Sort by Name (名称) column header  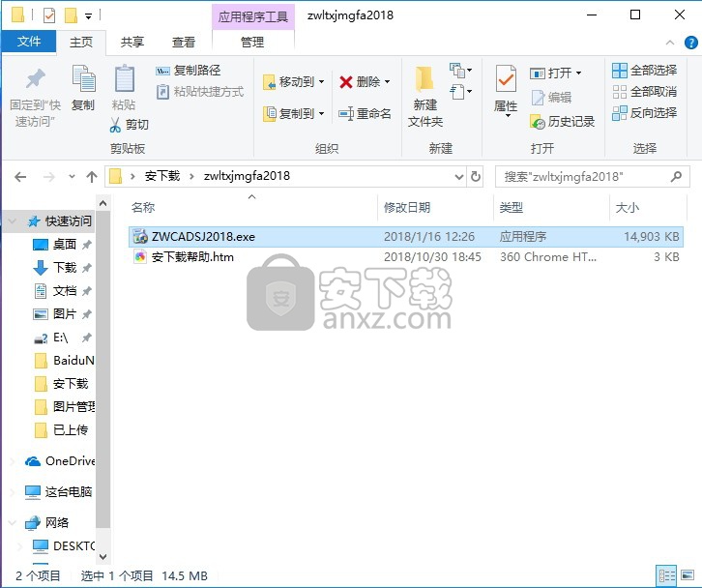pyautogui.click(x=143, y=207)
